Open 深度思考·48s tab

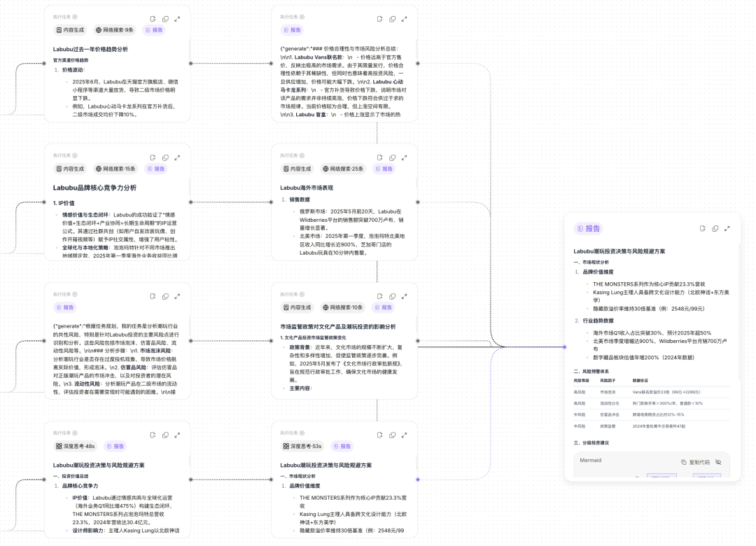(x=75, y=446)
